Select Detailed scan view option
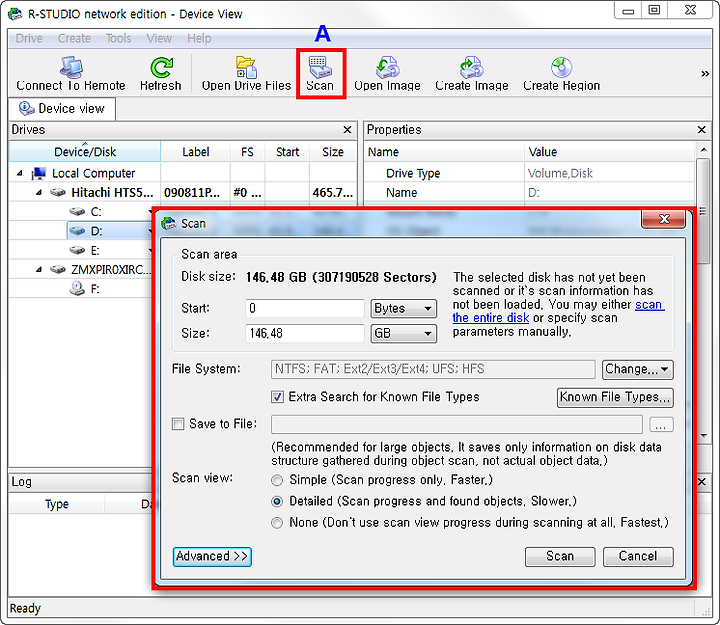Viewport: 720px width, 625px height. point(277,501)
